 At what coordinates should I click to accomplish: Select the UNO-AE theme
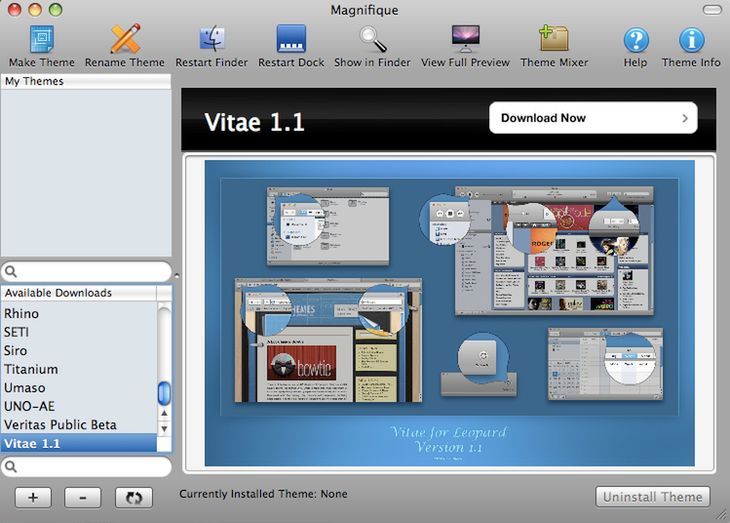tap(79, 406)
